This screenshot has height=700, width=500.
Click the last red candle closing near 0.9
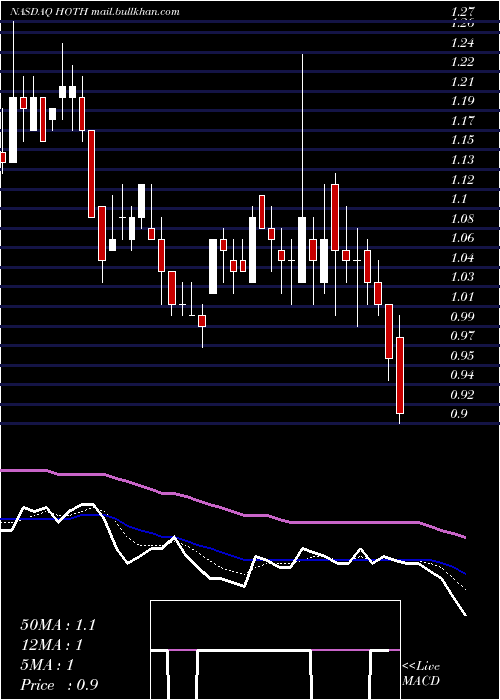(x=400, y=375)
